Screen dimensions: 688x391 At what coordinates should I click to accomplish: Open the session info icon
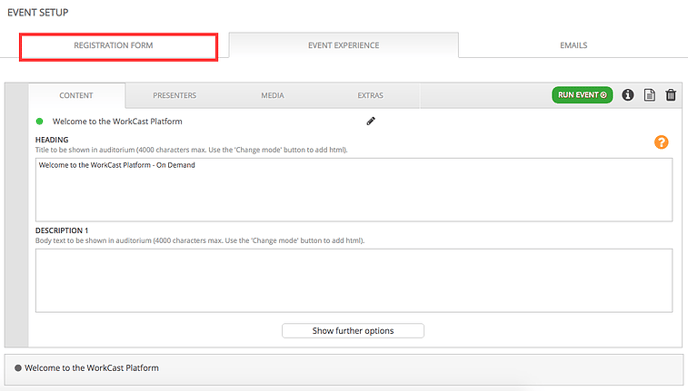627,95
